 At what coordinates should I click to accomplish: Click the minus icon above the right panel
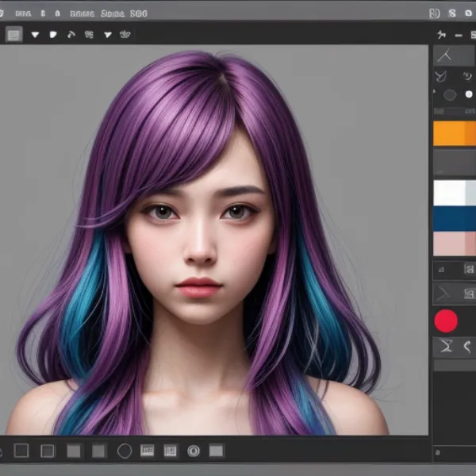[459, 36]
